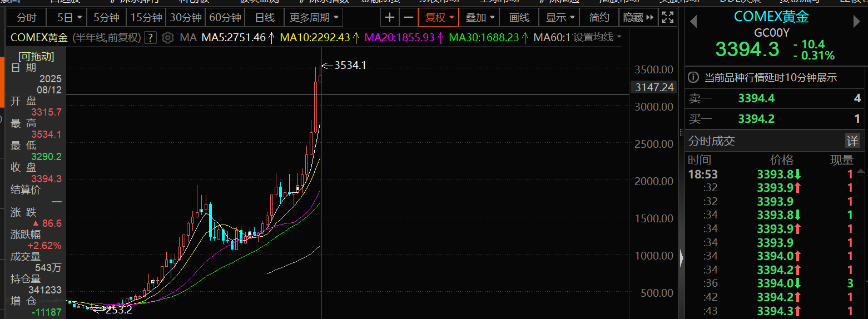The image size is (868, 319).
Task: Go to next instrument with right arrow
Action: 856,22
